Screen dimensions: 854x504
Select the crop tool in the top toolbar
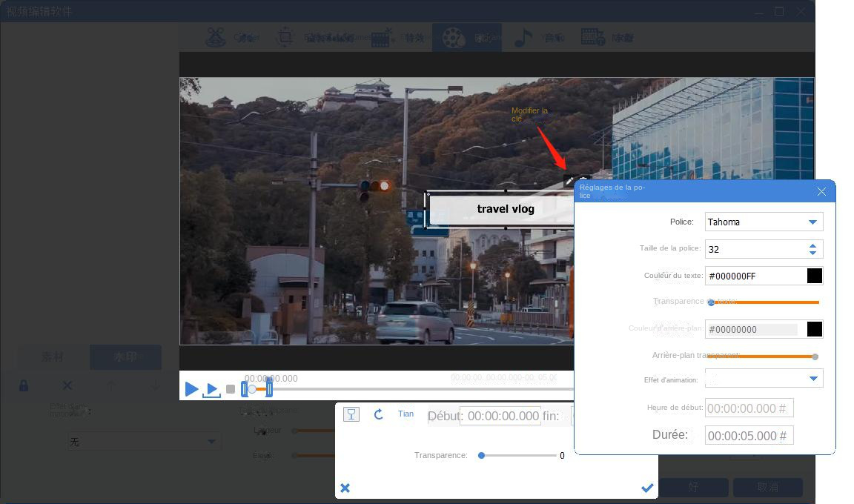click(x=286, y=37)
